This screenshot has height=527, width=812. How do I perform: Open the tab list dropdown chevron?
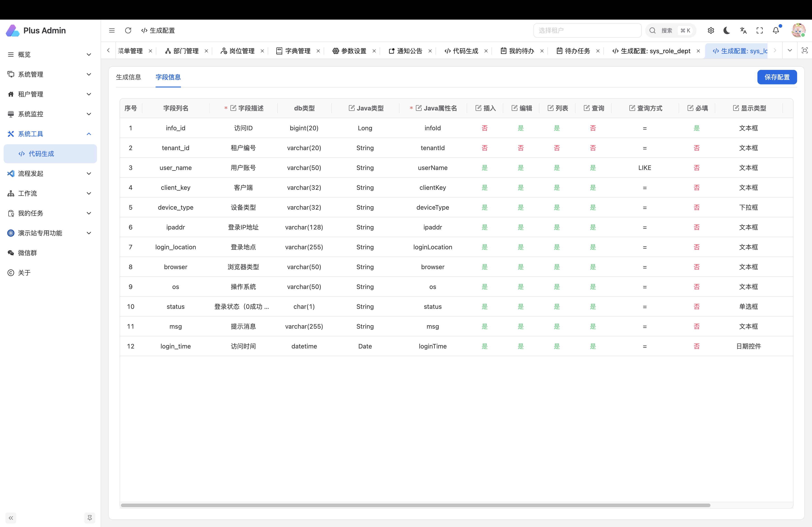tap(789, 50)
